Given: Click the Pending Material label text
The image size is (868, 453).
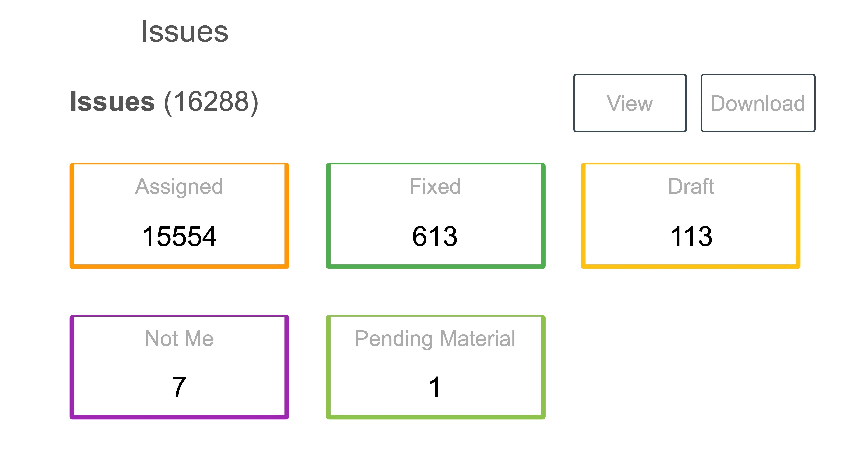Looking at the screenshot, I should pyautogui.click(x=435, y=339).
